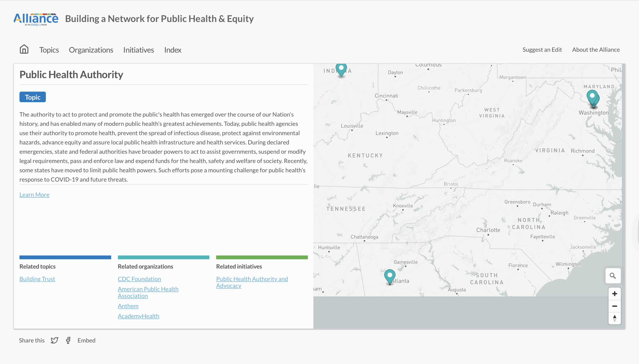Click Knoxville on the map
The height and width of the screenshot is (364, 639).
click(x=403, y=206)
